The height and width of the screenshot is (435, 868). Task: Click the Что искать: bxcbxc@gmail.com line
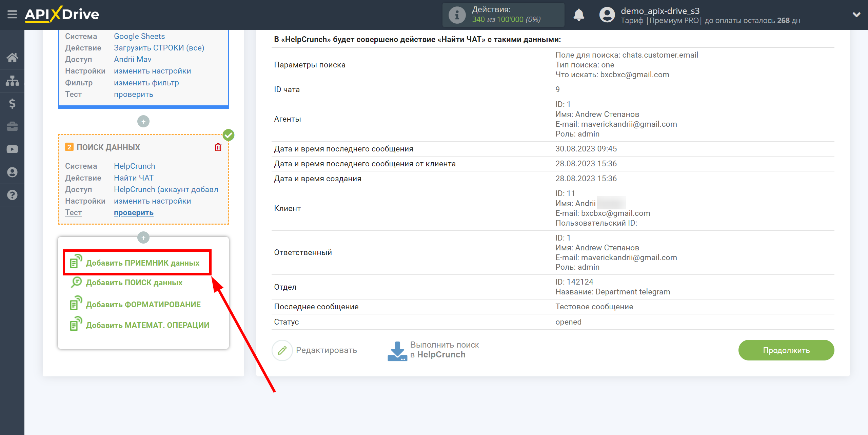tap(612, 75)
